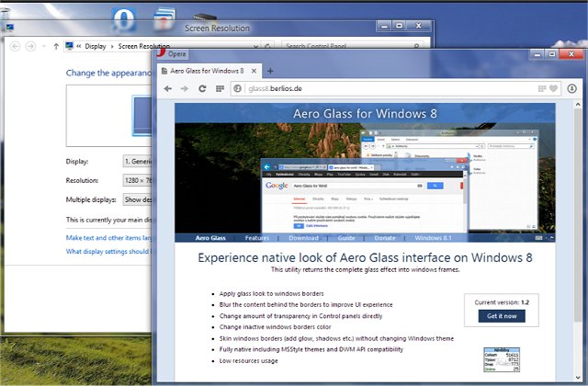Open the Opera menu button
588x386 pixels.
point(172,53)
